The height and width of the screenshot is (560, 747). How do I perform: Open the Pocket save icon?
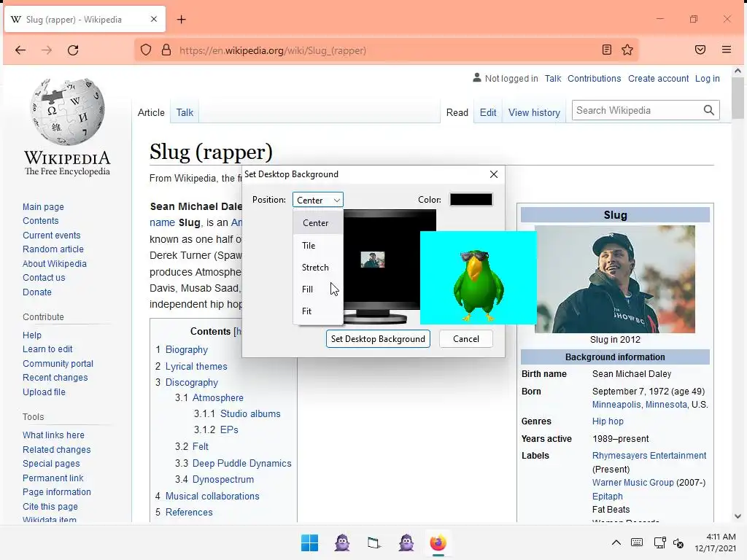click(700, 50)
